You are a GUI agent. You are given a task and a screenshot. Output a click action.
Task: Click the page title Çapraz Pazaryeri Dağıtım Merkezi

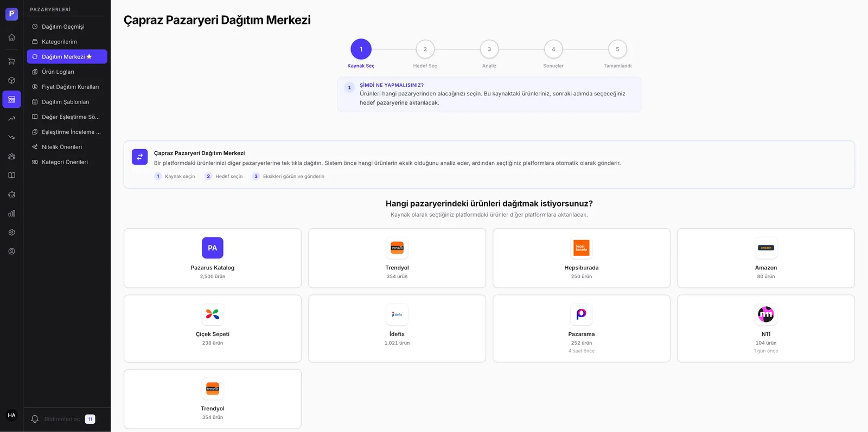click(217, 20)
